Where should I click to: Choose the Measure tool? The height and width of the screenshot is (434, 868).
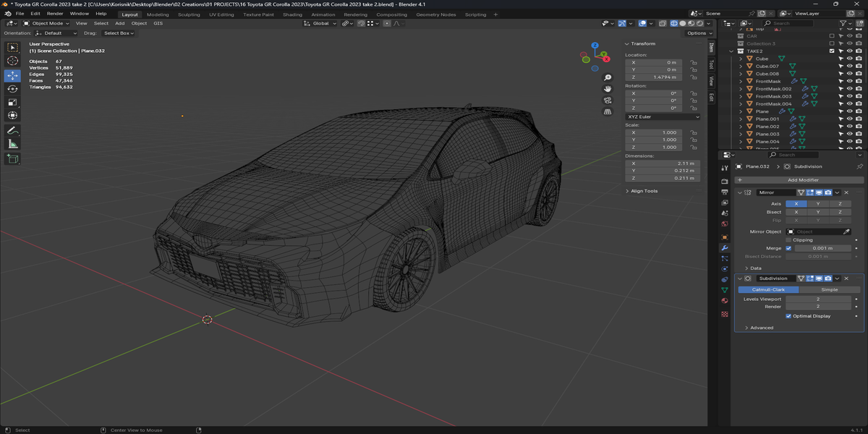pos(12,144)
